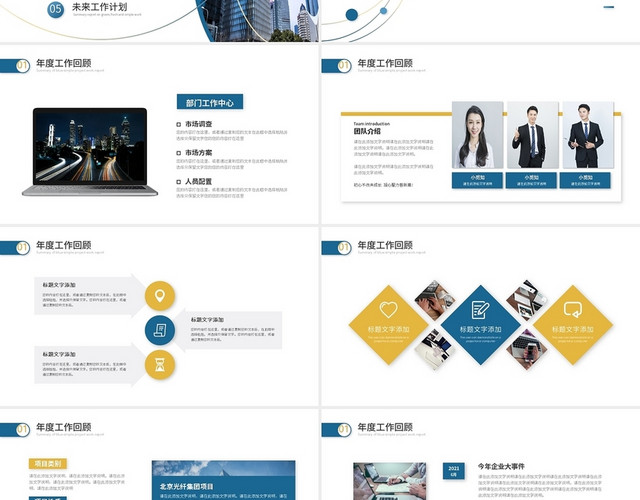Click the blue 05 circle badge
The height and width of the screenshot is (500, 640).
(x=56, y=9)
